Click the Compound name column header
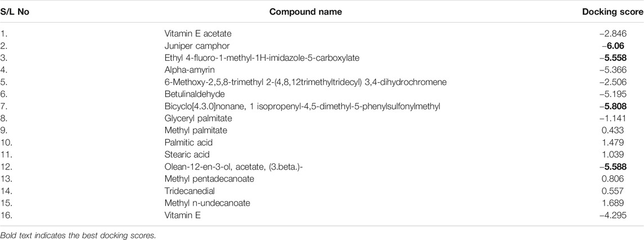Viewport: 644px width, 240px height. (305, 12)
